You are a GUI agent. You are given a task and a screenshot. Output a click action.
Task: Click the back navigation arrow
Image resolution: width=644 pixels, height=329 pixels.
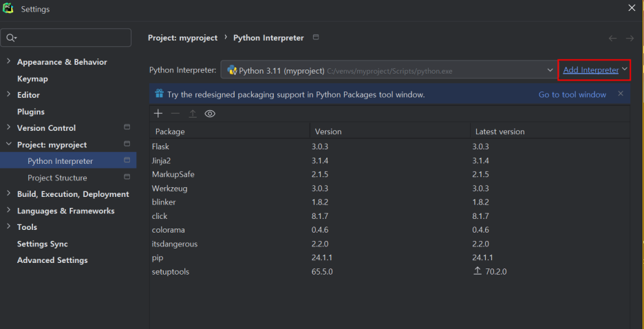coord(612,38)
